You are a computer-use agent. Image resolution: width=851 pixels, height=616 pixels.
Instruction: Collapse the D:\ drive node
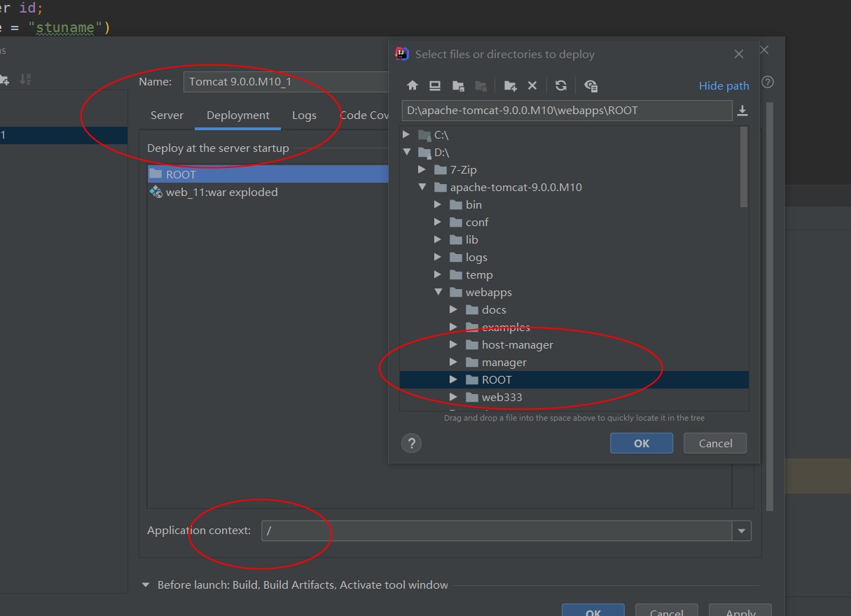click(x=406, y=152)
